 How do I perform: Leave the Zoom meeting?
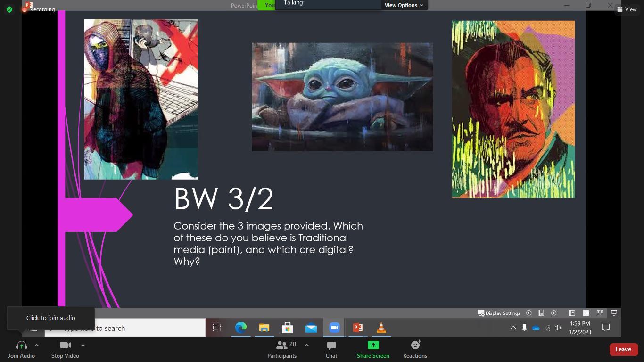coord(623,349)
